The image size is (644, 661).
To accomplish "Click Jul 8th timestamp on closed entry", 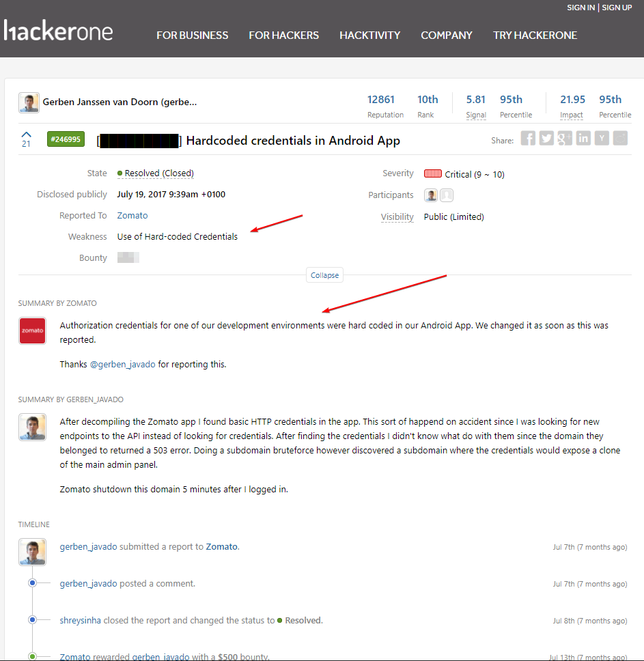I will (590, 621).
